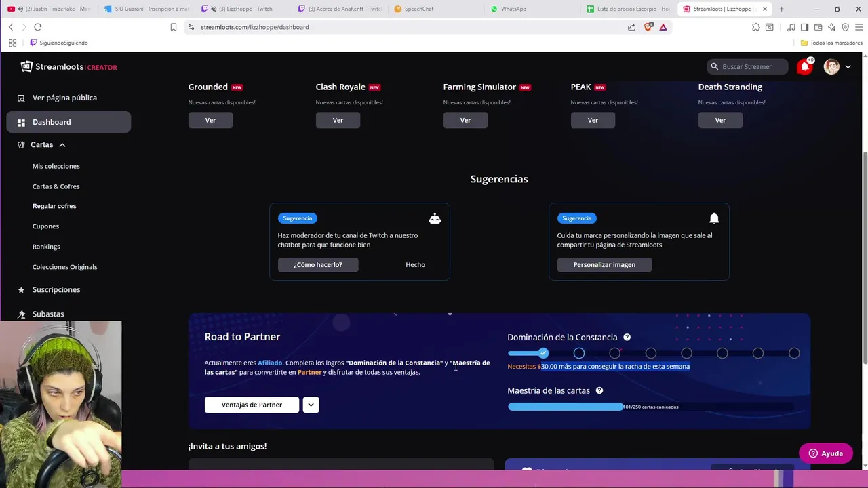Switch to Acerca de AnaKentt tab
This screenshot has height=488, width=868.
pyautogui.click(x=340, y=9)
